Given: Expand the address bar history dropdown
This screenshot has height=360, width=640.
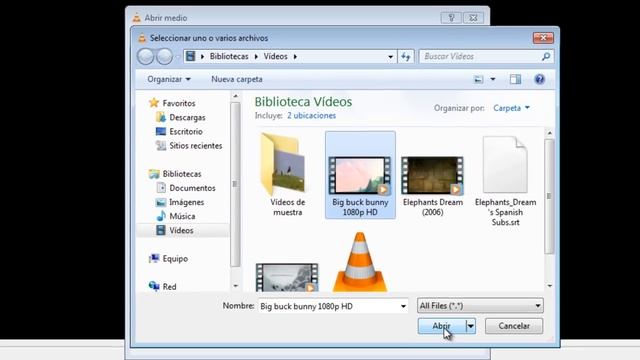Looking at the screenshot, I should [391, 57].
